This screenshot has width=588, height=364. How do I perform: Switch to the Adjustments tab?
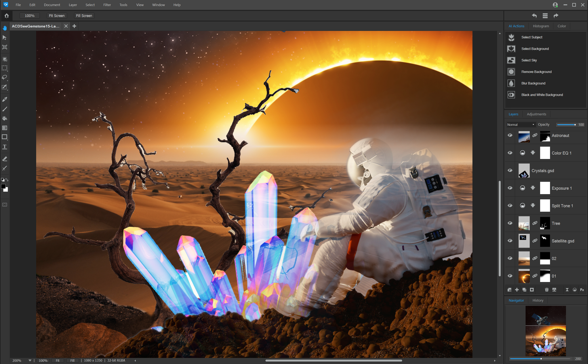[536, 114]
